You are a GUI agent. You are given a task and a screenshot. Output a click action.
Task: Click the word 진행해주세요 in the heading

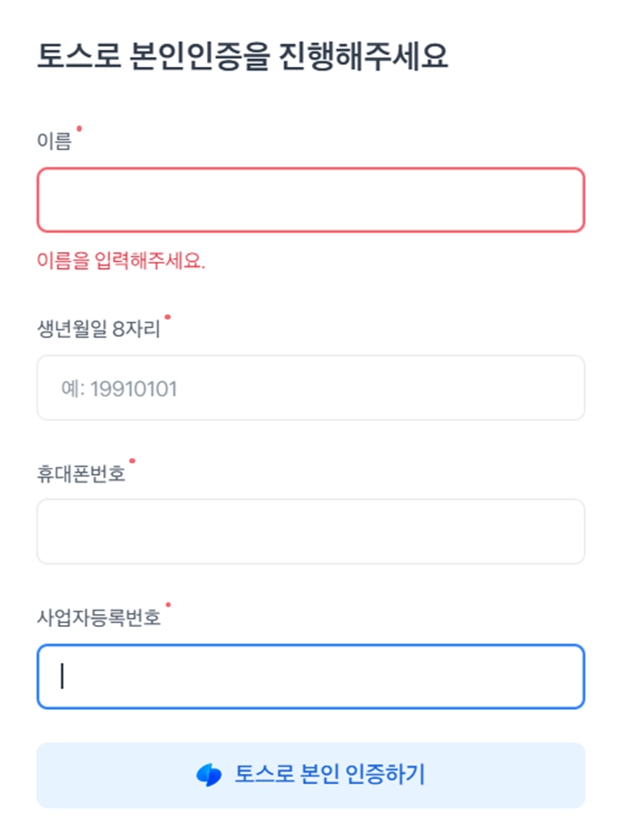pos(364,58)
